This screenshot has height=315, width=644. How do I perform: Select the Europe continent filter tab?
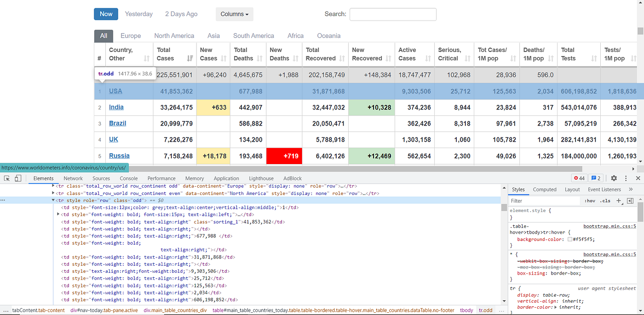pyautogui.click(x=131, y=36)
